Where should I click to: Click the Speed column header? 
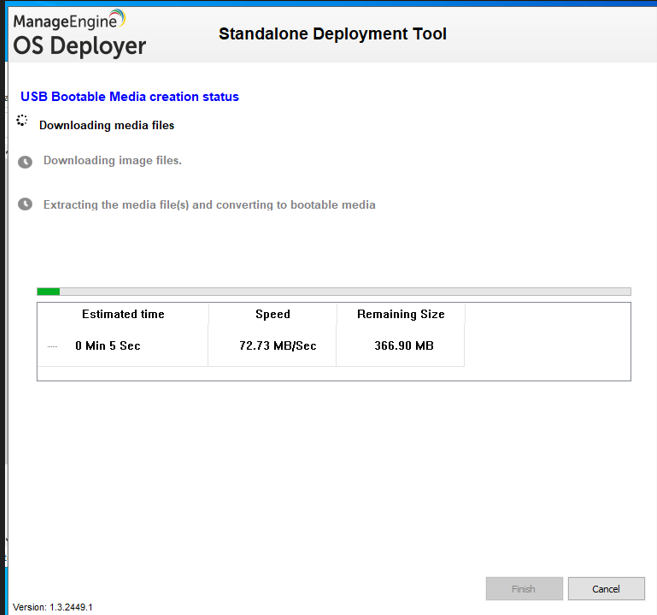pyautogui.click(x=273, y=314)
